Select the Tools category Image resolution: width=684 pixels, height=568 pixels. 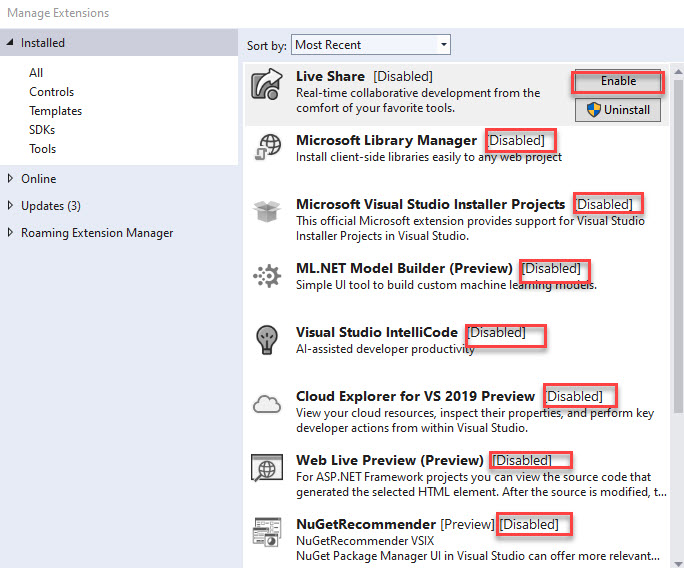tap(42, 149)
